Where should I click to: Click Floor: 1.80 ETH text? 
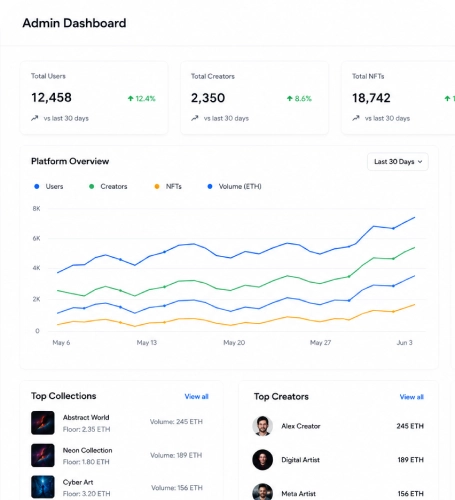86,462
